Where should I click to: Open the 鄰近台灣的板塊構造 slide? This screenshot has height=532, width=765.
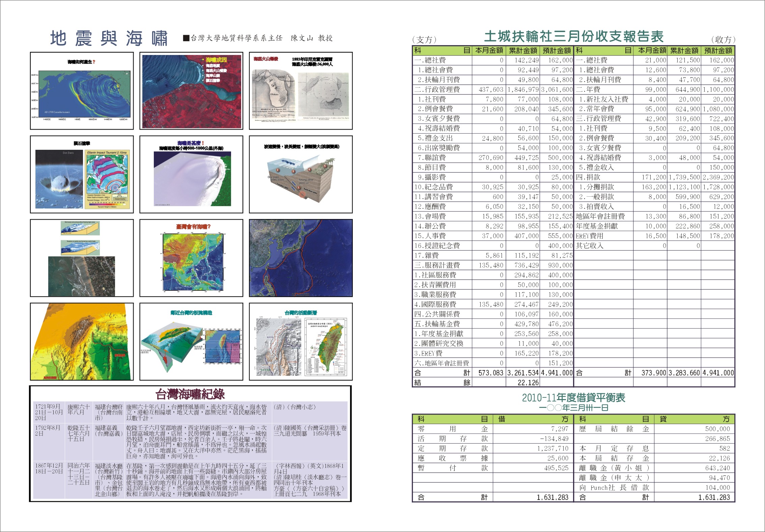click(191, 342)
